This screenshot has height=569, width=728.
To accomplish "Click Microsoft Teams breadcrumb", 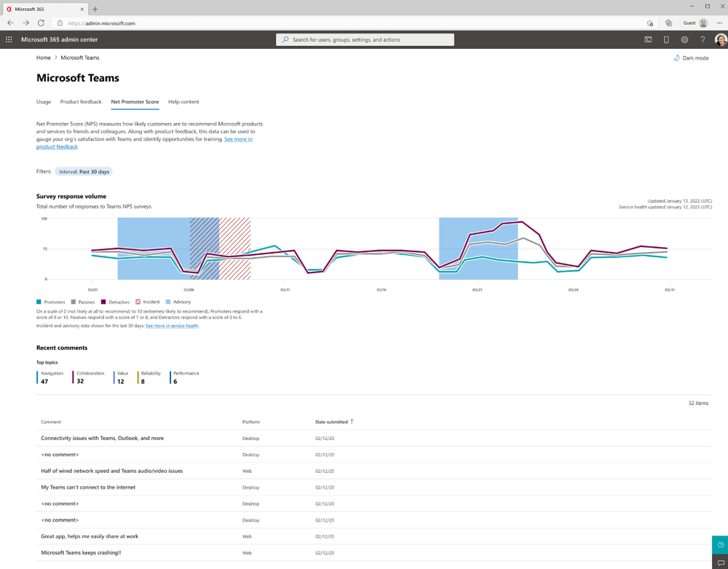I will (x=80, y=58).
